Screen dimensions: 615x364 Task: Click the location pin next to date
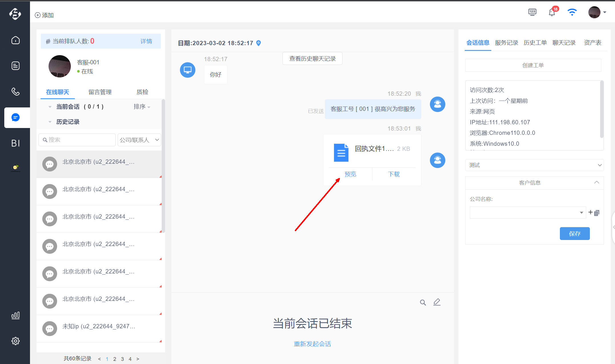pos(259,43)
